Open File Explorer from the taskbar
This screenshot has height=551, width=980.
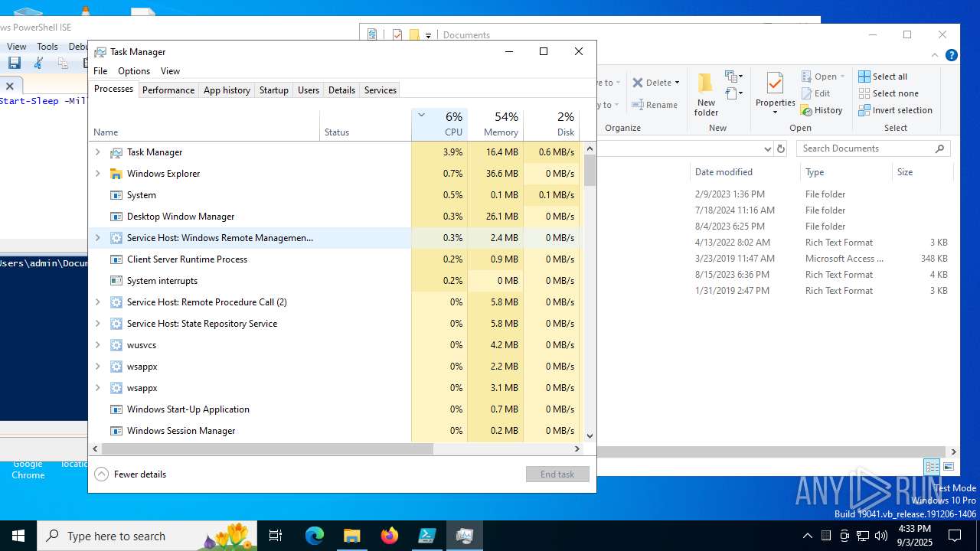(x=352, y=536)
